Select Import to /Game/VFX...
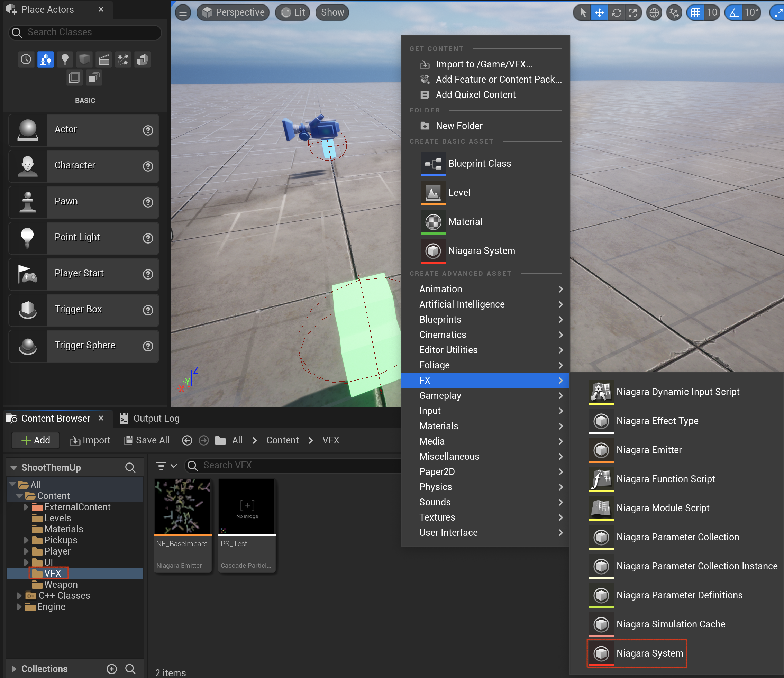 coord(485,64)
